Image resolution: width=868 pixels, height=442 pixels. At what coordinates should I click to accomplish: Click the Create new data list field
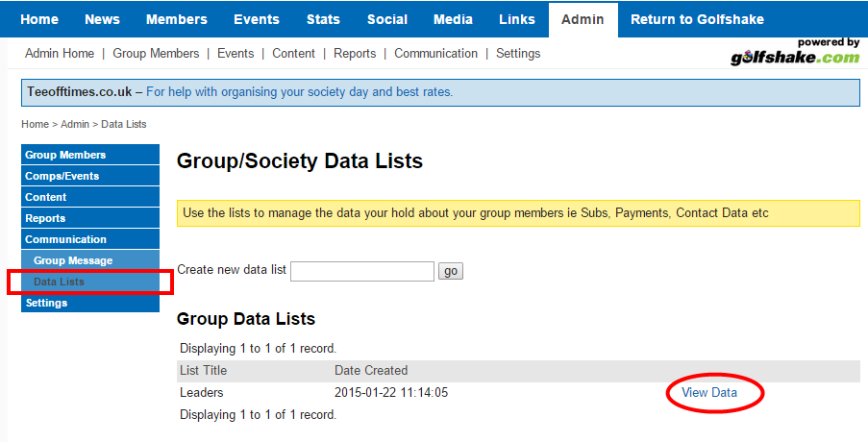pos(362,271)
